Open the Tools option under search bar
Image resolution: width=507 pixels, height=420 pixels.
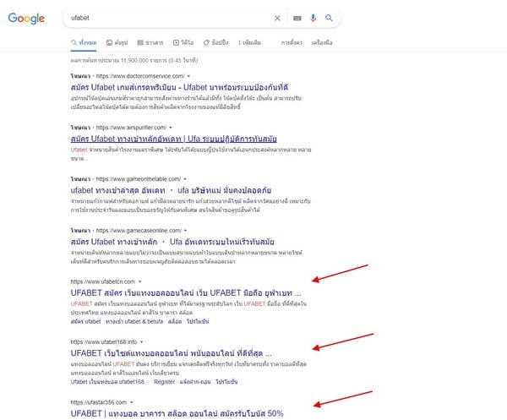(322, 41)
